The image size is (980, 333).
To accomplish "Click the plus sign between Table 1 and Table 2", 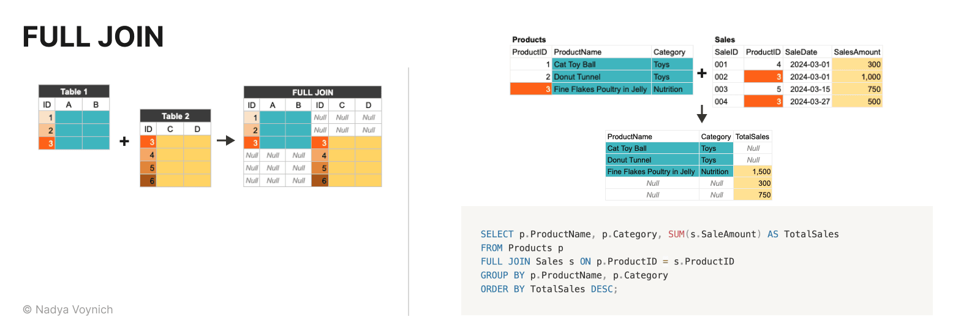I will click(x=124, y=141).
